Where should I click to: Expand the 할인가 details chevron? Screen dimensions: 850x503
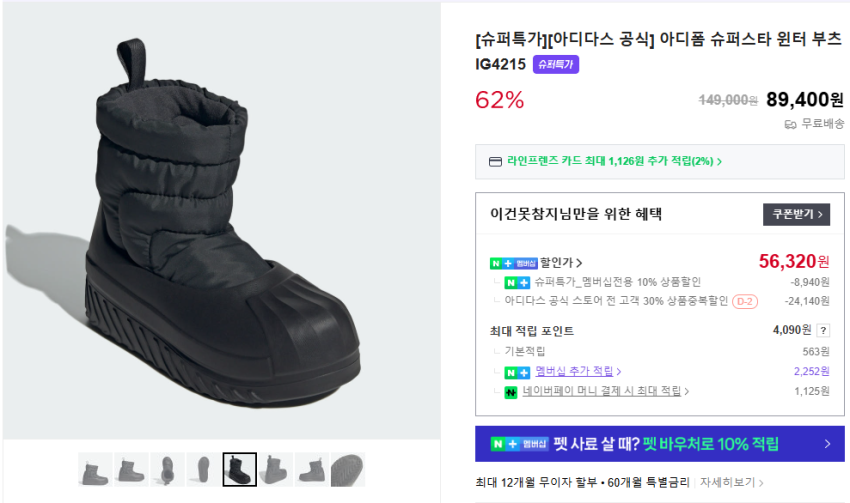coord(579,263)
